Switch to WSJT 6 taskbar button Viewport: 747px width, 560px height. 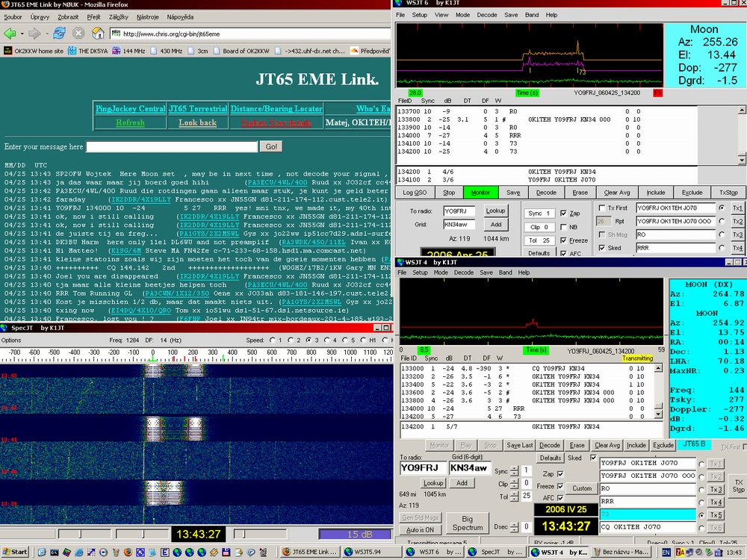point(434,552)
